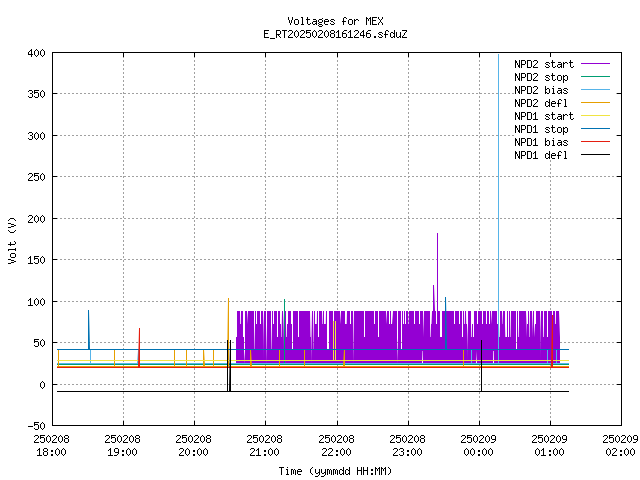Click the red NPD1 bias legend line
Screen dimensions: 640x480
click(x=595, y=142)
